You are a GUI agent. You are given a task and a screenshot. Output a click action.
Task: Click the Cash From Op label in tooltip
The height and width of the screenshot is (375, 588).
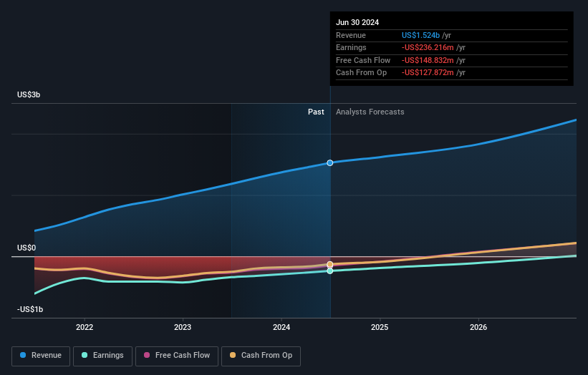pos(361,73)
